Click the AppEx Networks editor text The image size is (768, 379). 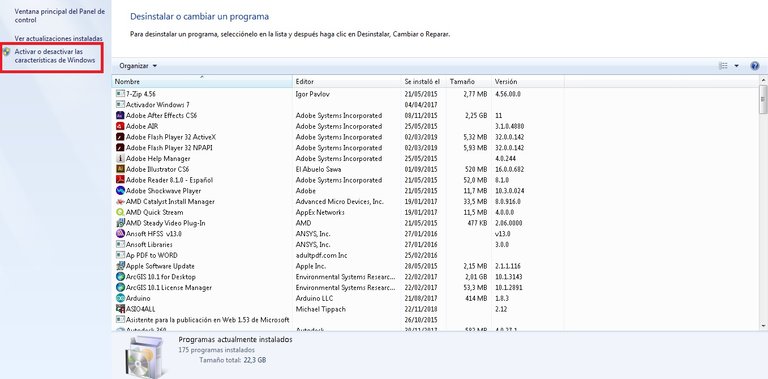click(320, 212)
